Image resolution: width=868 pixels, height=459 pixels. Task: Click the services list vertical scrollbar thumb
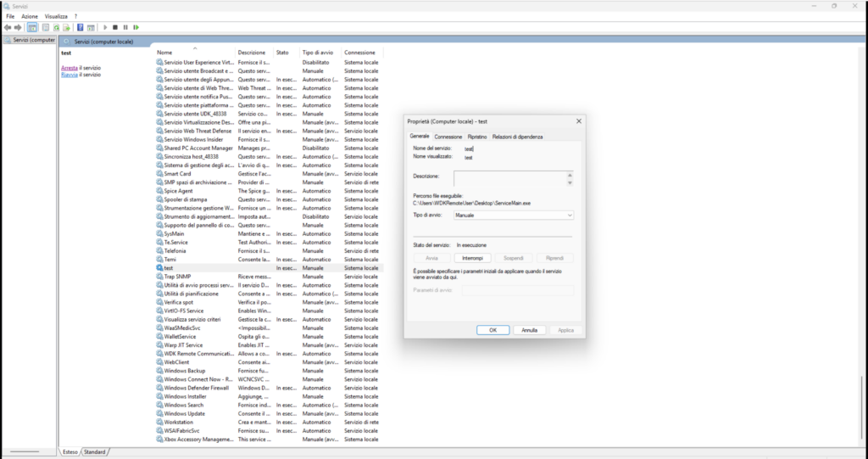pos(861,409)
